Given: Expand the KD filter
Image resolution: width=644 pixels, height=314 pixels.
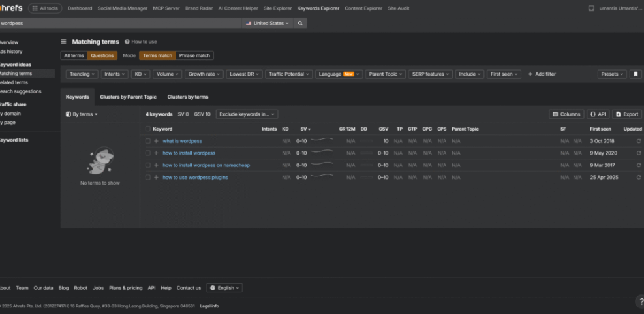Looking at the screenshot, I should pos(141,74).
